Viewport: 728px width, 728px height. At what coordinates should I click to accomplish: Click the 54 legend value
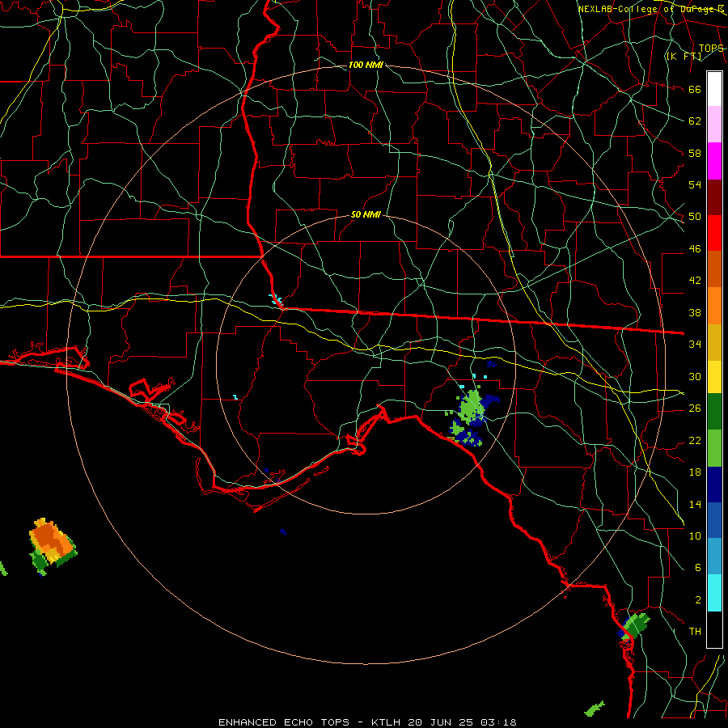[x=695, y=184]
